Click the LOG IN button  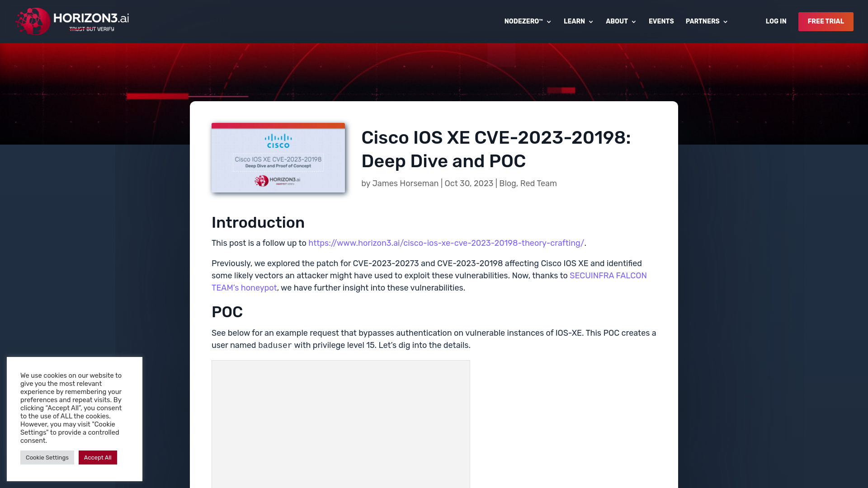776,21
